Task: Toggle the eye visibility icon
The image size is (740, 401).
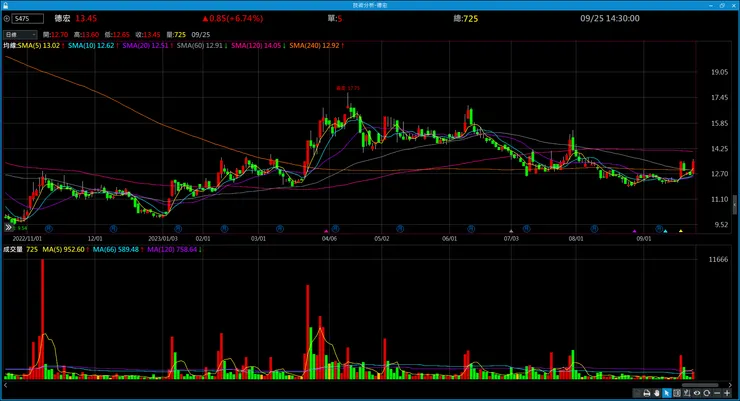Action: point(697,393)
